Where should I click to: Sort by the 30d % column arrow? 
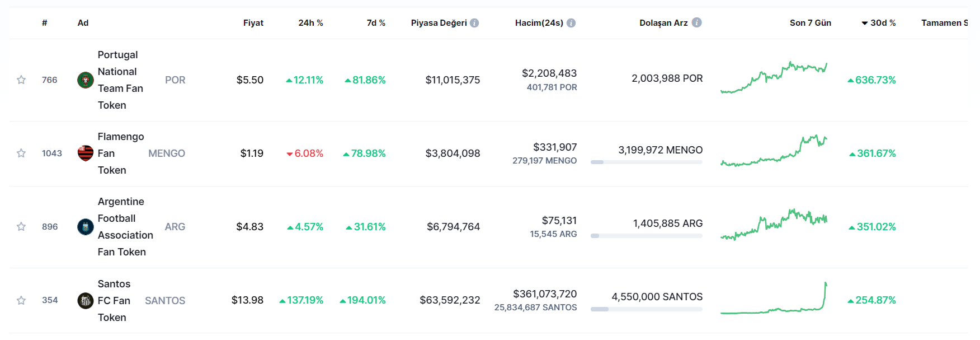[865, 23]
